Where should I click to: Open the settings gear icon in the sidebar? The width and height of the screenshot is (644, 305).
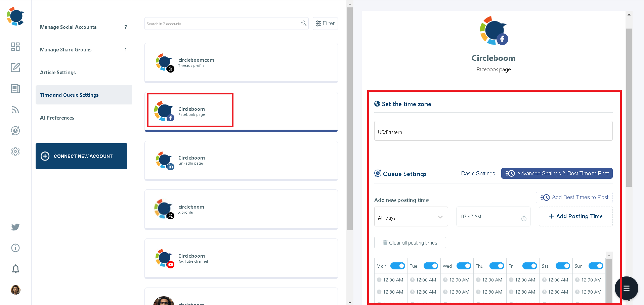(15, 151)
